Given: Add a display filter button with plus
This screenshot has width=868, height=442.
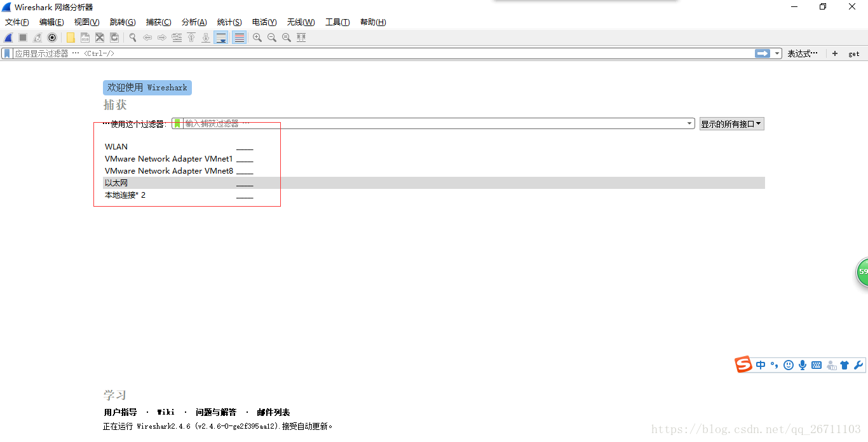Looking at the screenshot, I should point(835,54).
